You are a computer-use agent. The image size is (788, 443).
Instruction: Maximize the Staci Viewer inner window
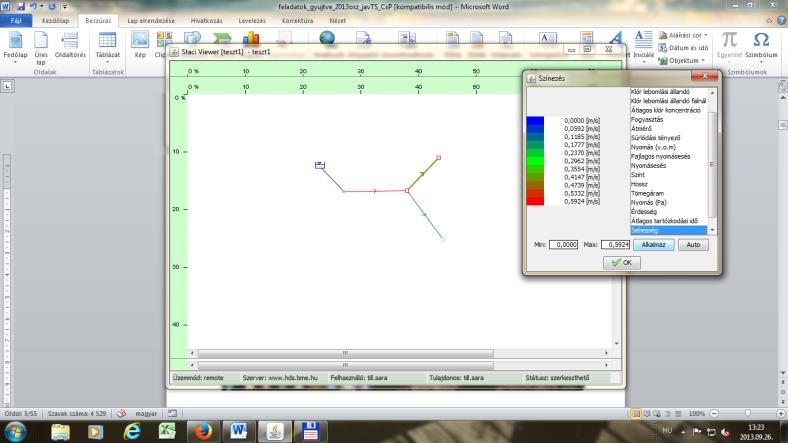587,49
